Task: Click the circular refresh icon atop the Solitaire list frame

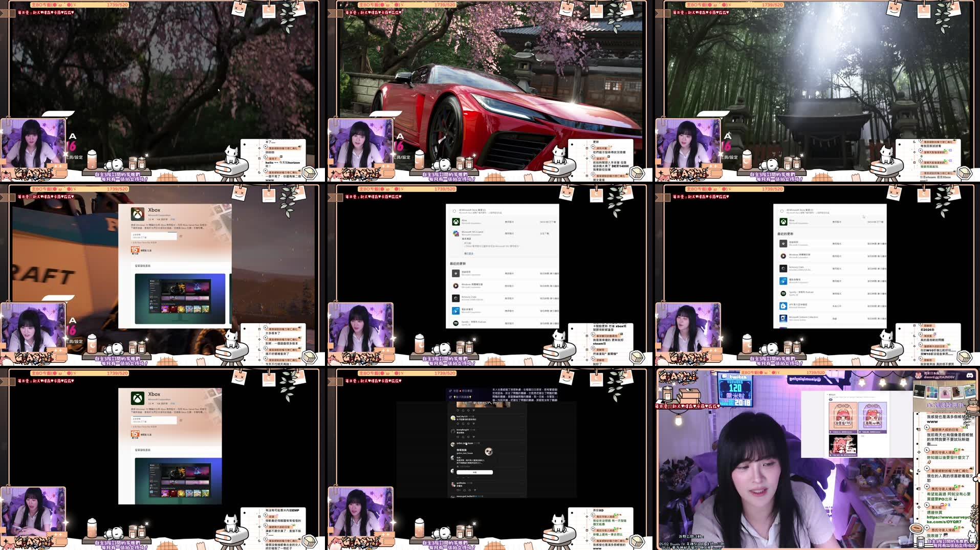Action: tap(781, 211)
